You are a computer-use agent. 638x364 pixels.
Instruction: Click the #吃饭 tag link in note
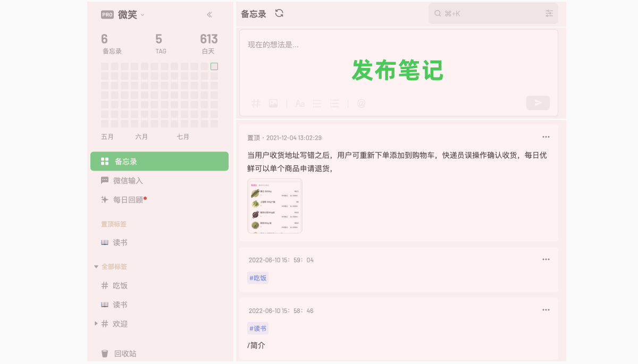tap(258, 278)
